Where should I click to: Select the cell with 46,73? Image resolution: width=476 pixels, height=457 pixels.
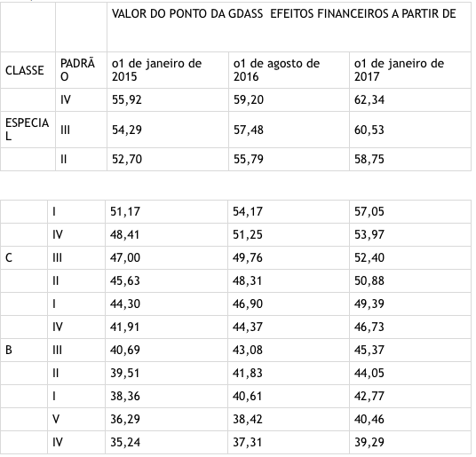[410, 327]
